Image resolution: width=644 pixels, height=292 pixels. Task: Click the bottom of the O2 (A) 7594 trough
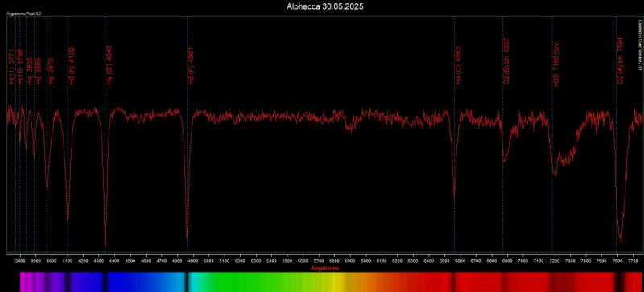pos(621,241)
